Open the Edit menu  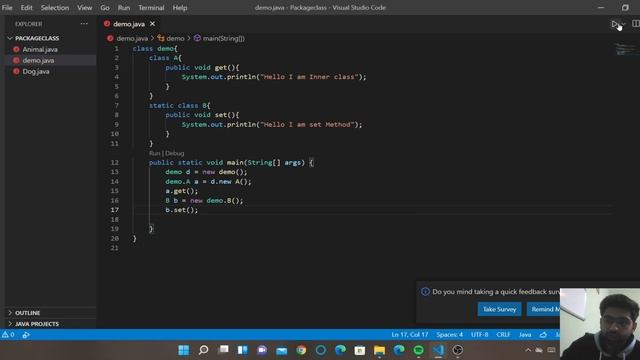27,7
